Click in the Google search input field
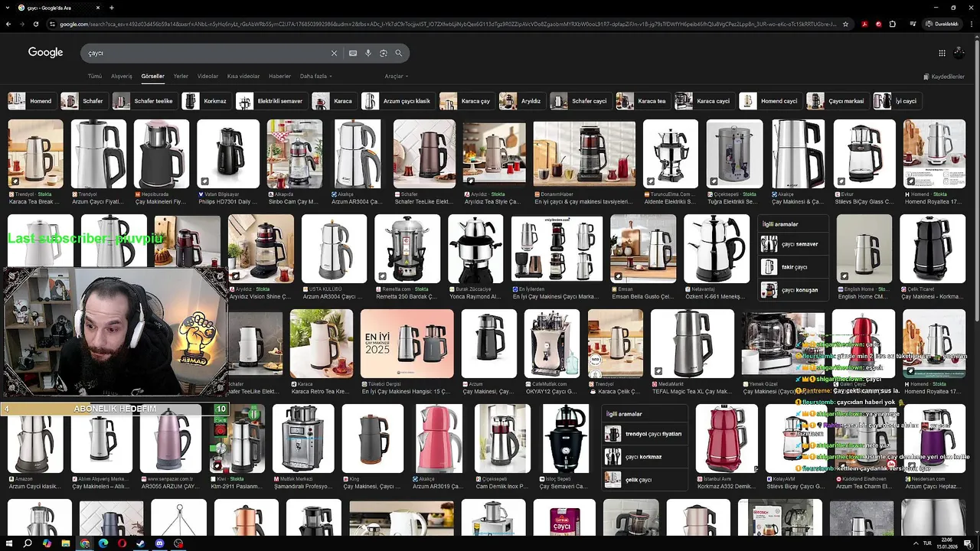 (x=207, y=53)
